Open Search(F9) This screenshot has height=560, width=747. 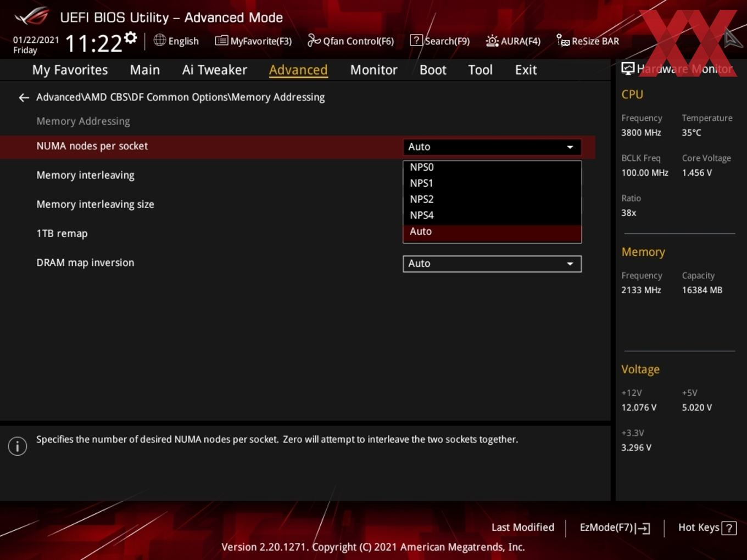tap(440, 41)
